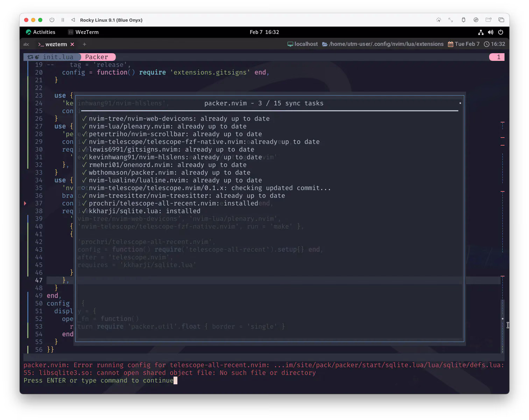Open GNOME Activities overview
529x420 pixels.
pyautogui.click(x=41, y=32)
